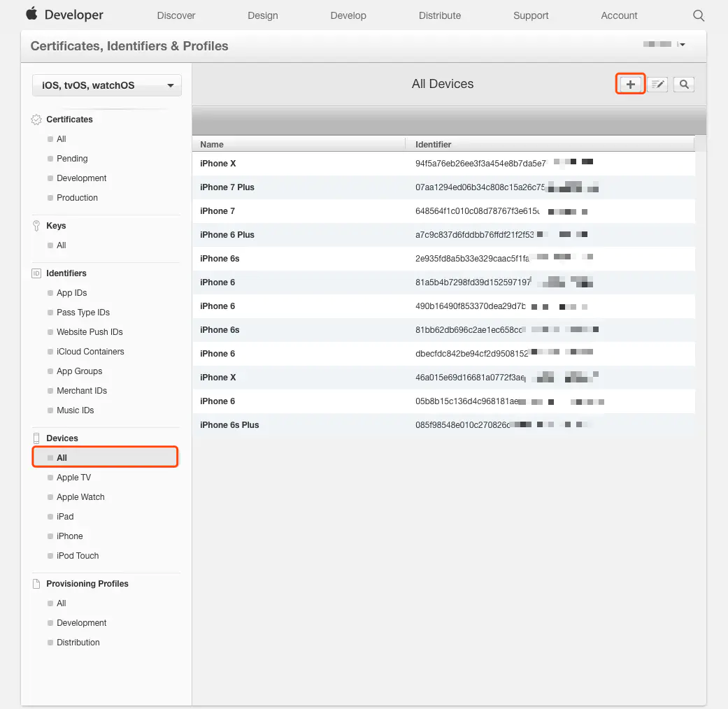Add a new device with the plus button

pos(630,84)
